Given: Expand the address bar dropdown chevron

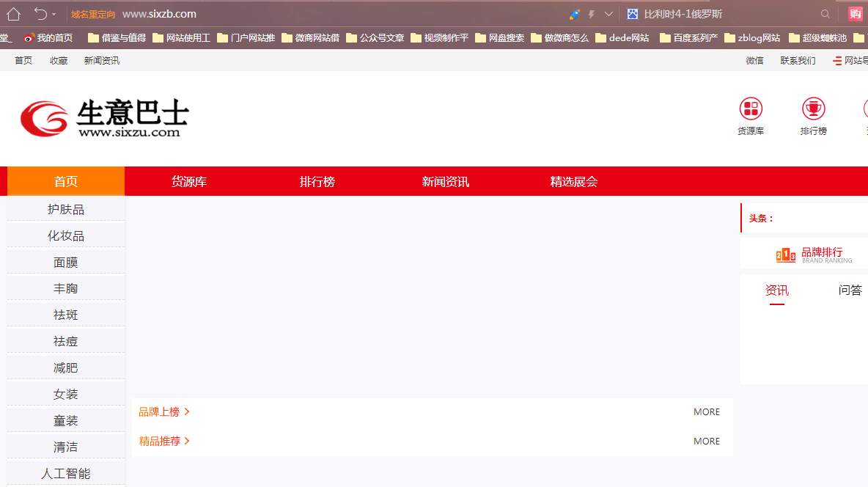Looking at the screenshot, I should coord(608,15).
